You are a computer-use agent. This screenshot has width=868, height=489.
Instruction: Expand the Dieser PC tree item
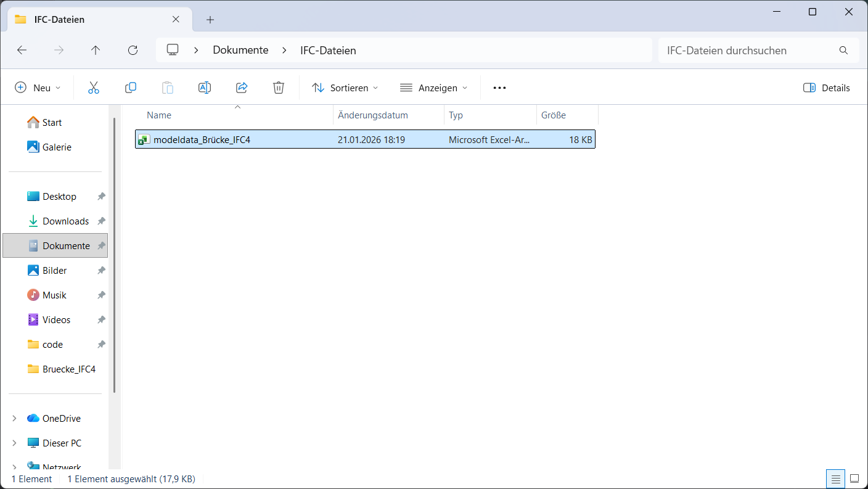pyautogui.click(x=14, y=443)
